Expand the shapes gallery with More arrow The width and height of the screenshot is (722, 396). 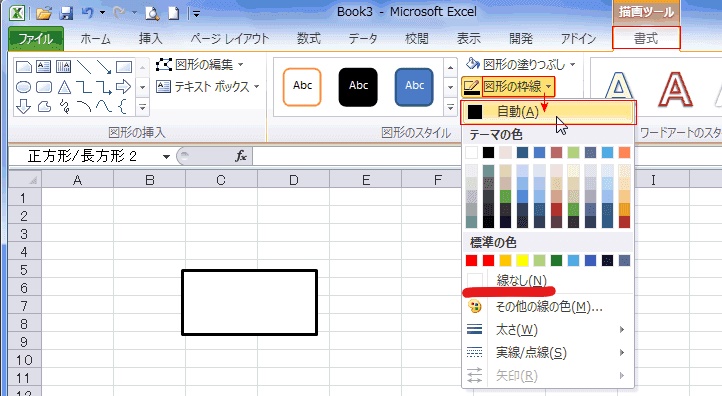point(143,107)
